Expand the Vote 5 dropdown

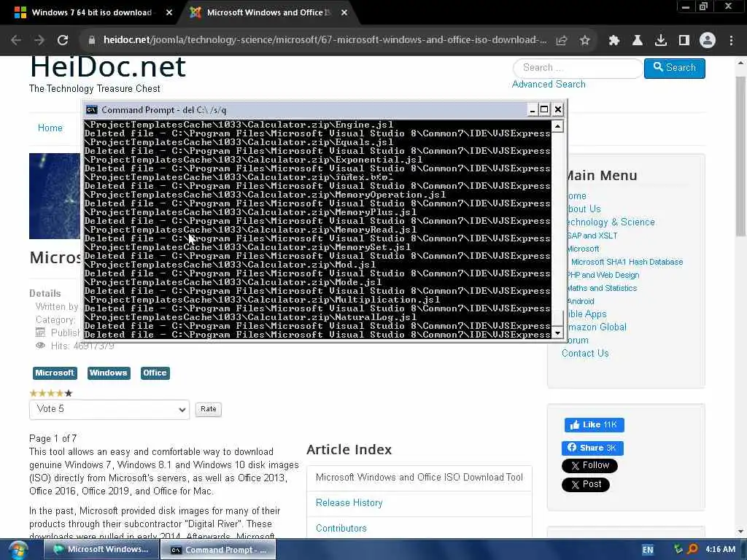pyautogui.click(x=109, y=410)
